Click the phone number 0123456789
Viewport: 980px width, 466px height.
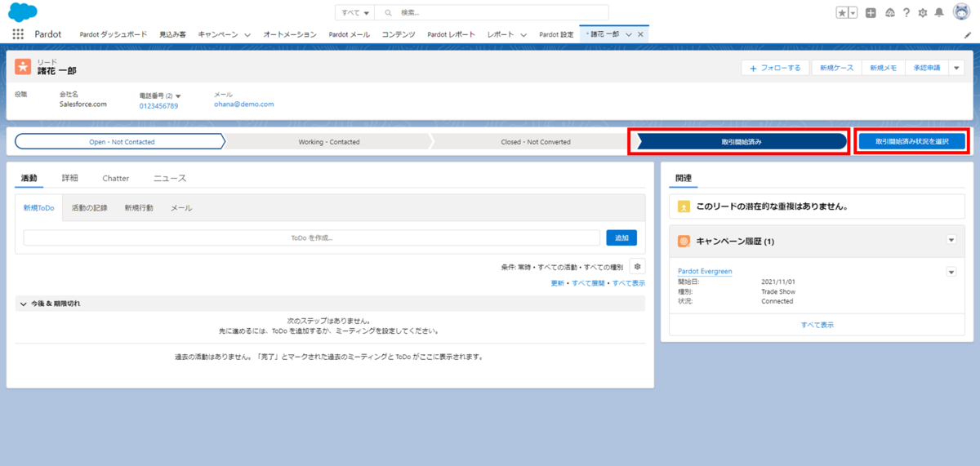tap(158, 106)
